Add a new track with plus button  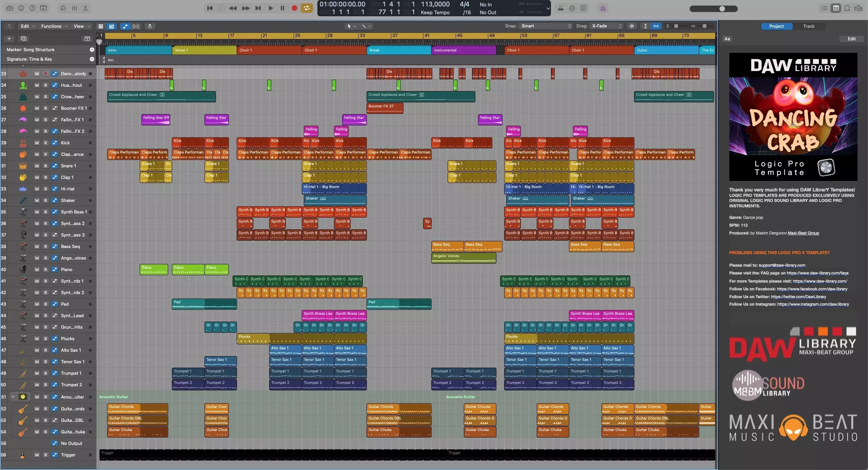(x=9, y=39)
